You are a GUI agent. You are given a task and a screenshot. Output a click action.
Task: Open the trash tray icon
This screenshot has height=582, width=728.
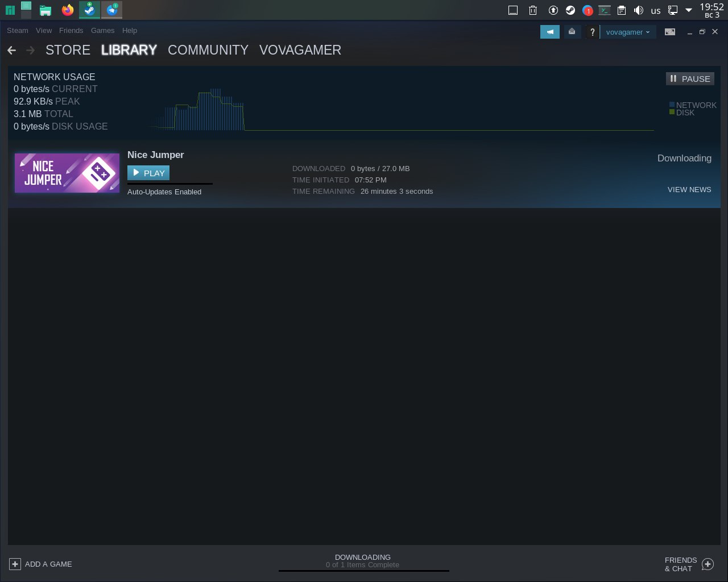[533, 10]
